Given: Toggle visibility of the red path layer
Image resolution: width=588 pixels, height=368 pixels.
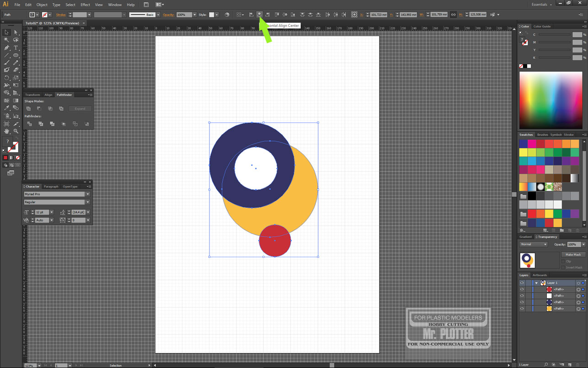Looking at the screenshot, I should coord(522,289).
